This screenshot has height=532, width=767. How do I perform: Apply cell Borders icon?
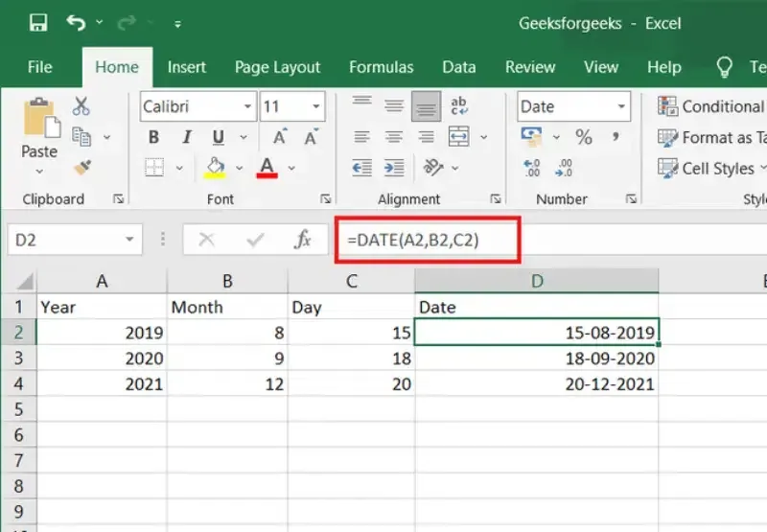[154, 168]
